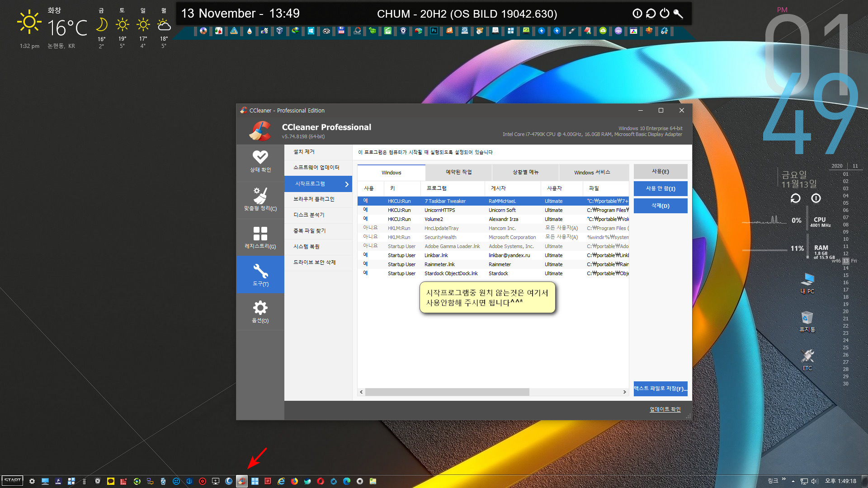Screen dimensions: 868x488
Task: Select the 도구 tools wrench icon
Action: 260,271
